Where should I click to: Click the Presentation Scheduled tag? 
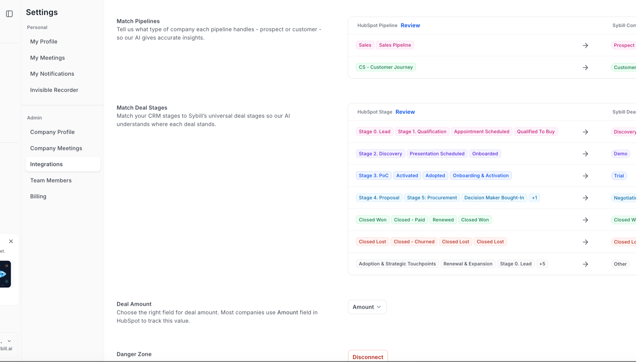[437, 154]
